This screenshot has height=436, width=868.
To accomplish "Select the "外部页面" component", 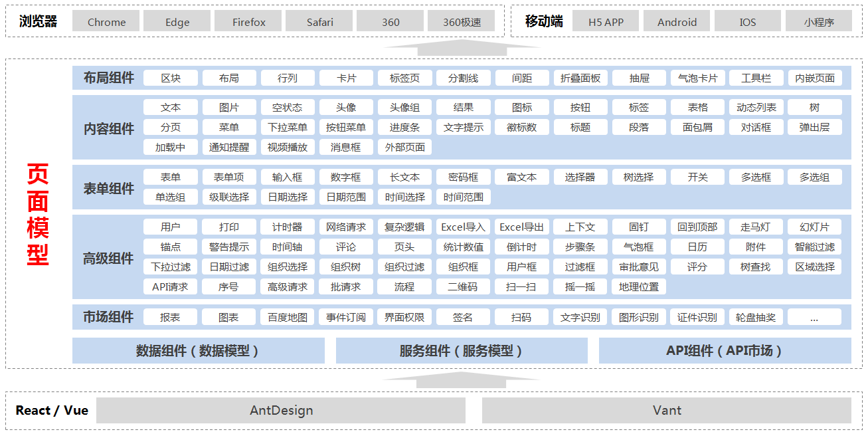I will pos(404,147).
